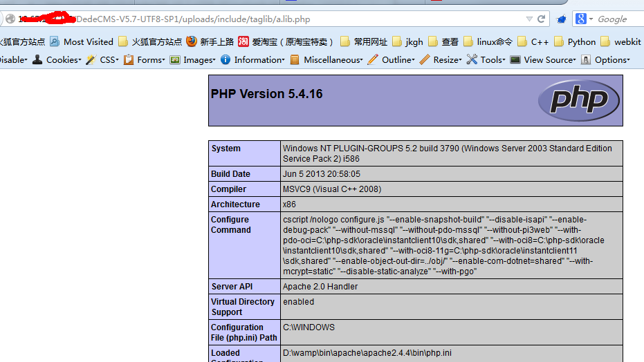Open the 火狐官方站点 bookmark with folder icon

click(x=150, y=42)
